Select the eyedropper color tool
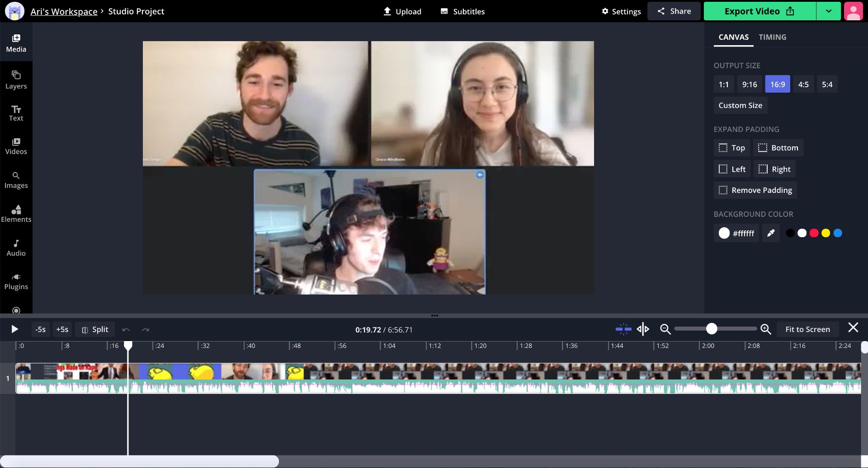 771,233
